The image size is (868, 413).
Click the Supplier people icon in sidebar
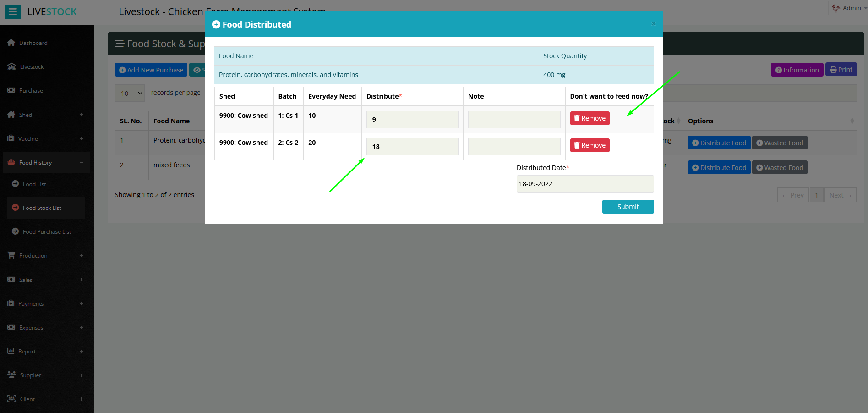point(11,375)
